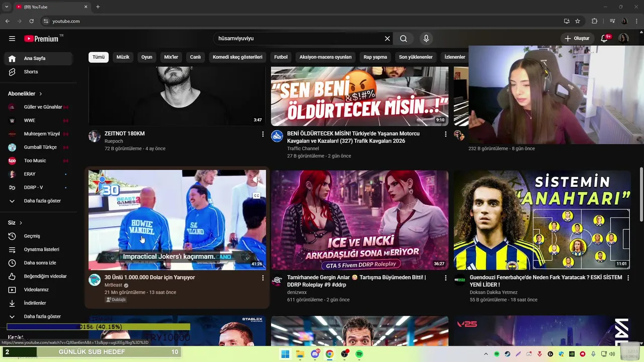Image resolution: width=644 pixels, height=362 pixels.
Task: Select the Canlı filter chip
Action: tap(195, 57)
